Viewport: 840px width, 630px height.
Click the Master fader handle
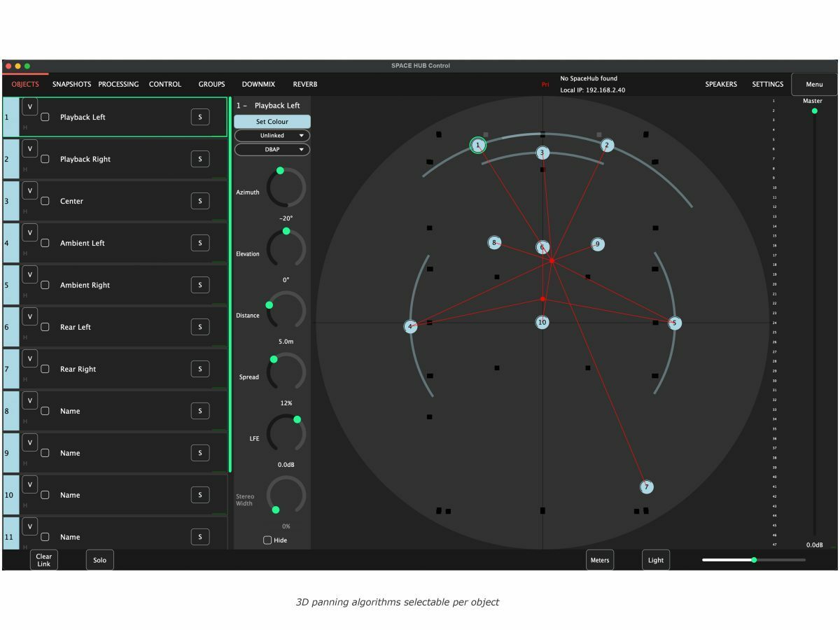[814, 111]
